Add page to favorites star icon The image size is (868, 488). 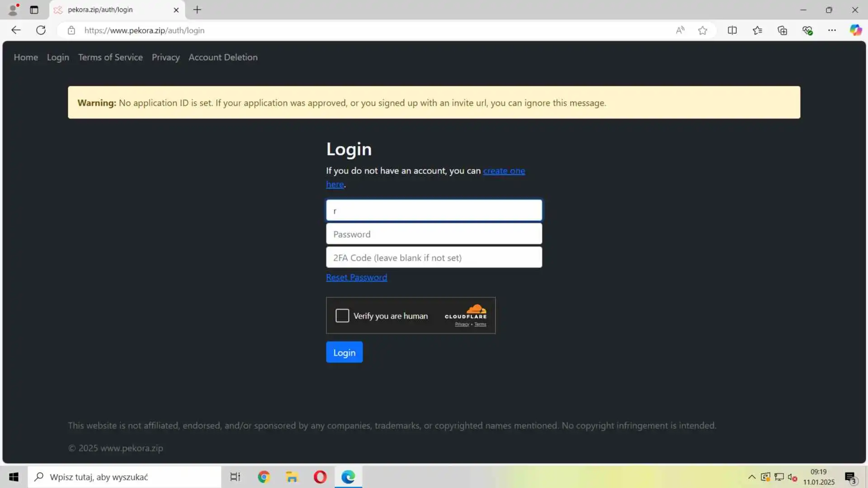pyautogui.click(x=702, y=30)
